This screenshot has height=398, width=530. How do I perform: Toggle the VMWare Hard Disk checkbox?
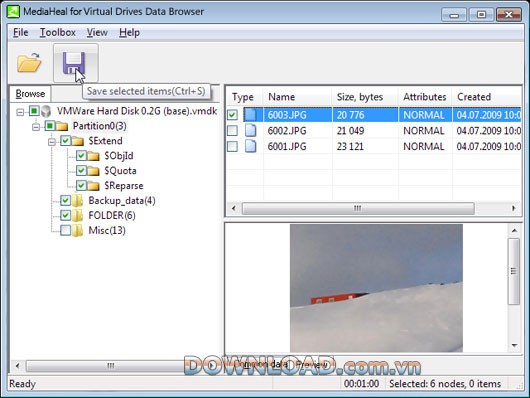point(34,111)
